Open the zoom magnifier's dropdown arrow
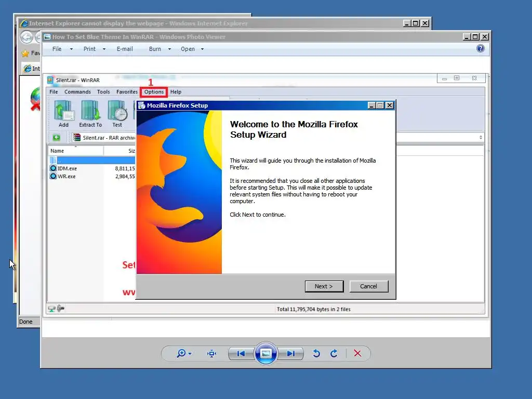The image size is (532, 399). tap(190, 354)
